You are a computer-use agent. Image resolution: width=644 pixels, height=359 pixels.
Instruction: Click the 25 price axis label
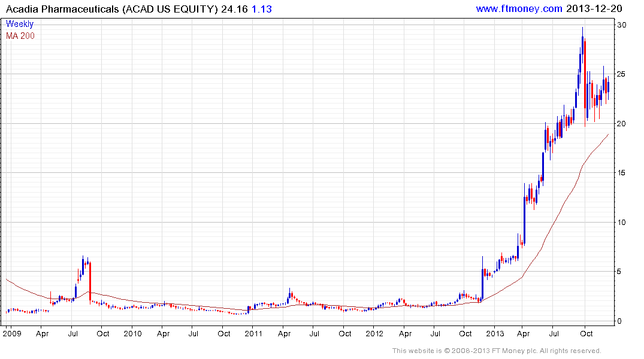tap(621, 74)
